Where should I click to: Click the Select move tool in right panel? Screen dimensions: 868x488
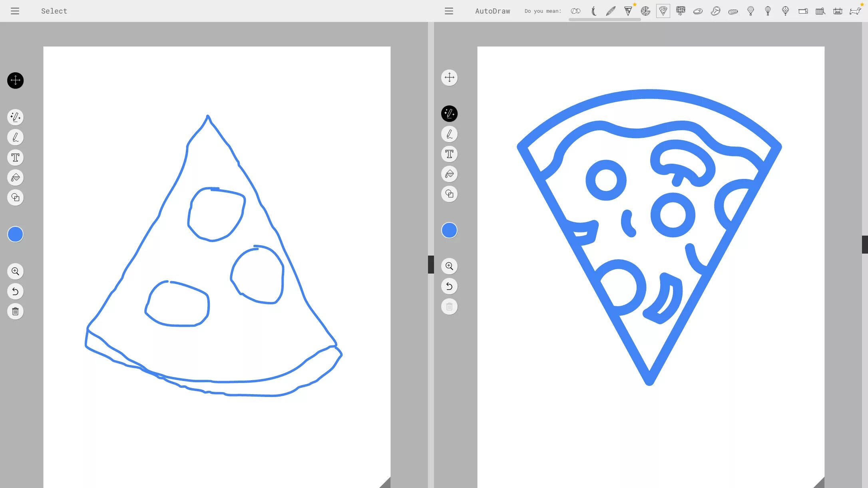(449, 77)
